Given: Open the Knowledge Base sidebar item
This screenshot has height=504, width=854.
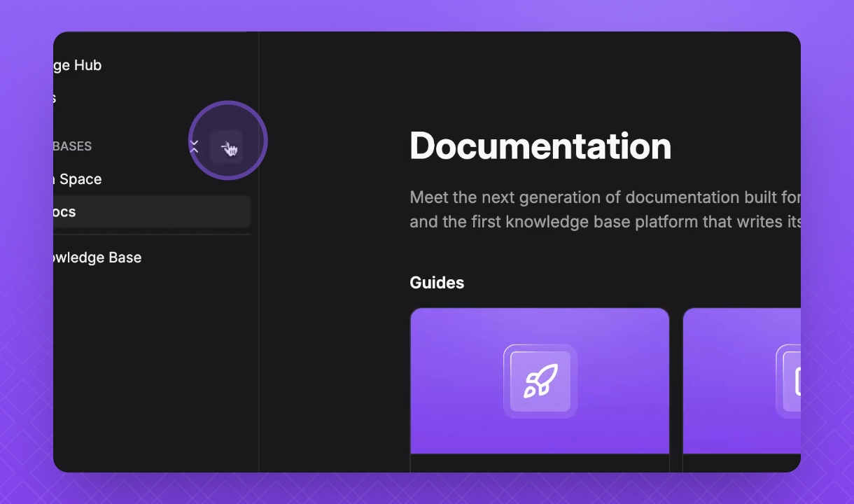Looking at the screenshot, I should [97, 258].
